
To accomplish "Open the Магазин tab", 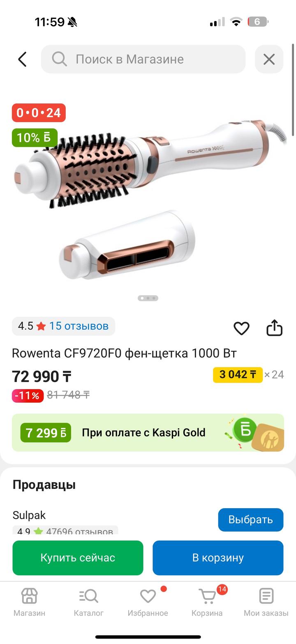I will click(x=29, y=602).
